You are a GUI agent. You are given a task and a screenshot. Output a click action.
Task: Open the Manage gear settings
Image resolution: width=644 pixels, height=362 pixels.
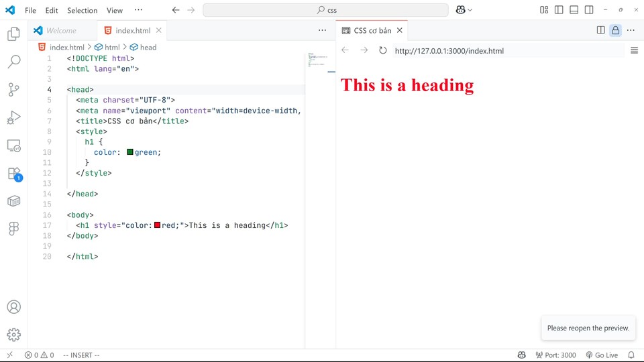click(13, 335)
